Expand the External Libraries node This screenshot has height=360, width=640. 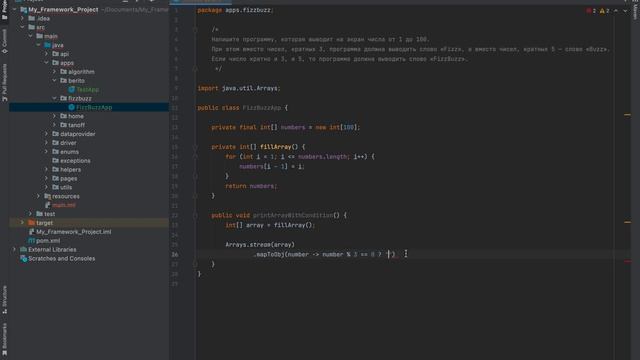(14, 249)
